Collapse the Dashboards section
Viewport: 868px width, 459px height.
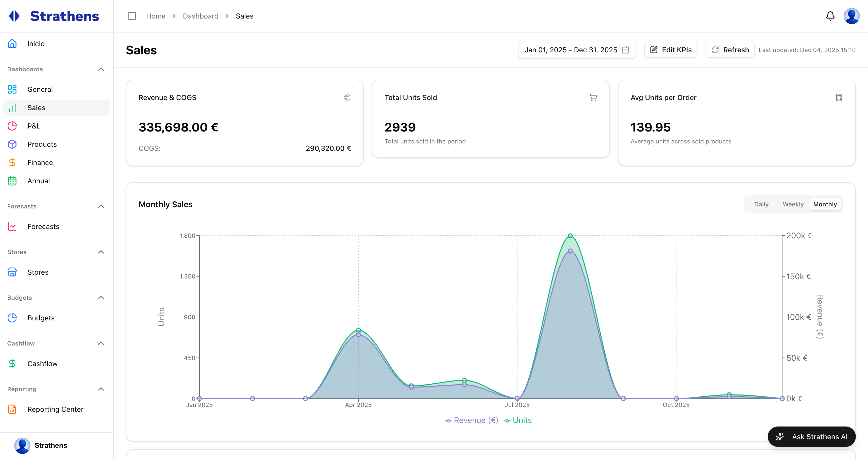point(101,69)
